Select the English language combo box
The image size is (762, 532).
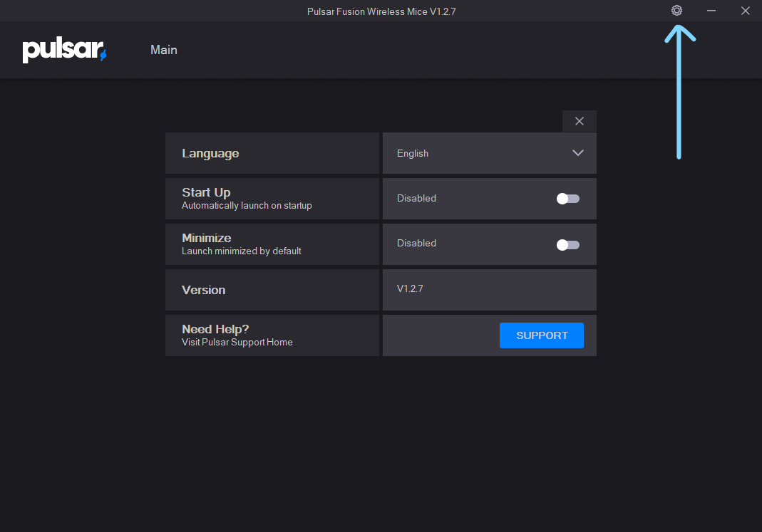click(x=489, y=153)
